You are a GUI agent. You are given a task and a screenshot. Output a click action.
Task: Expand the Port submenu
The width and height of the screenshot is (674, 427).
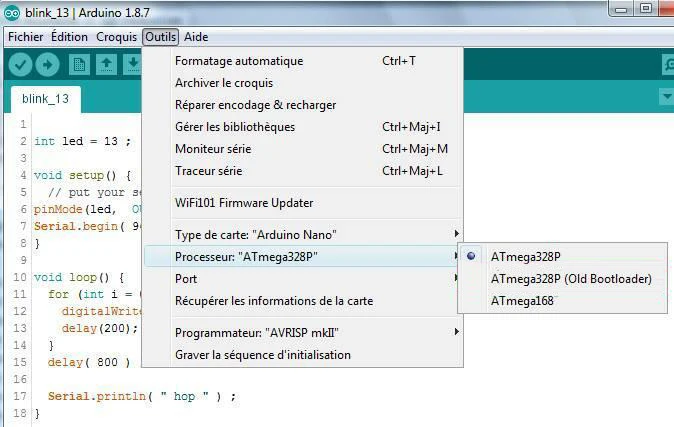coord(303,279)
